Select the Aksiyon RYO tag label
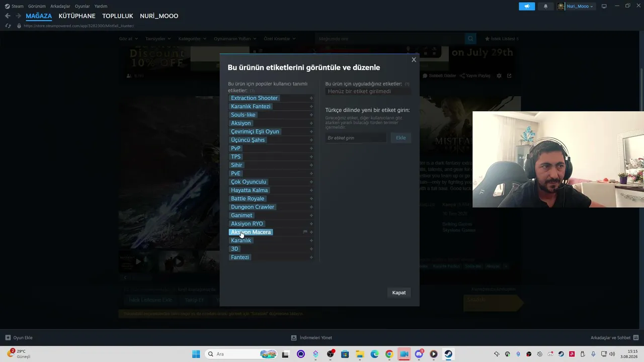644x362 pixels. pyautogui.click(x=247, y=224)
